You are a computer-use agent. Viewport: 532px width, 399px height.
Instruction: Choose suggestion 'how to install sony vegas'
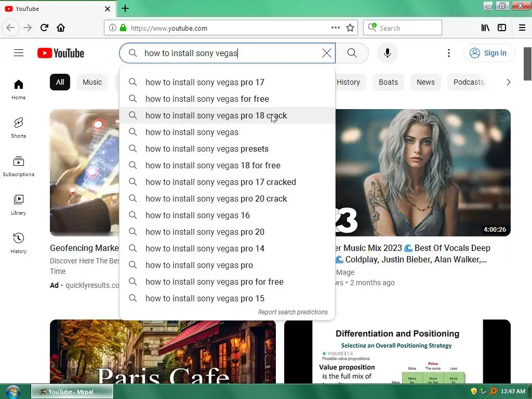click(228, 132)
